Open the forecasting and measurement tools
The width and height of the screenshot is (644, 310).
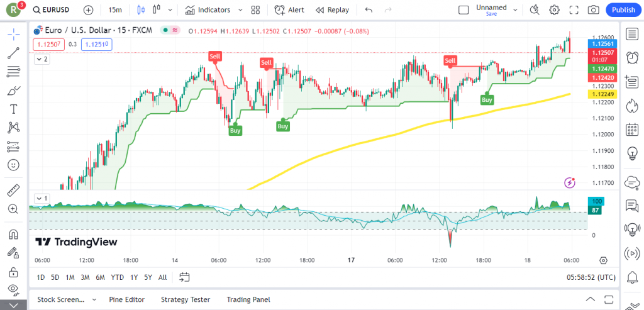[14, 146]
